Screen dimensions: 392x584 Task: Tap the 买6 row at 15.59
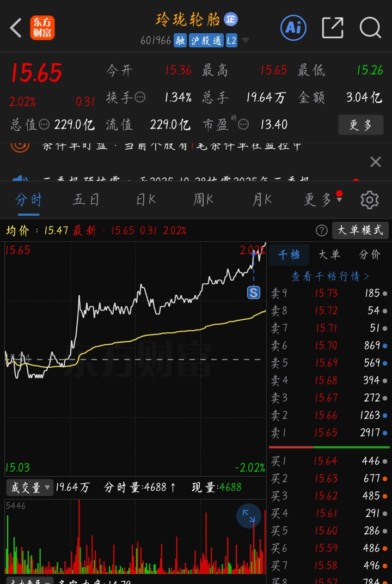pyautogui.click(x=329, y=548)
